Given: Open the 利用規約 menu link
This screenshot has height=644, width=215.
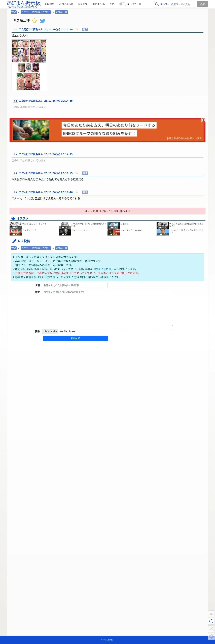Looking at the screenshot, I should (x=49, y=4).
